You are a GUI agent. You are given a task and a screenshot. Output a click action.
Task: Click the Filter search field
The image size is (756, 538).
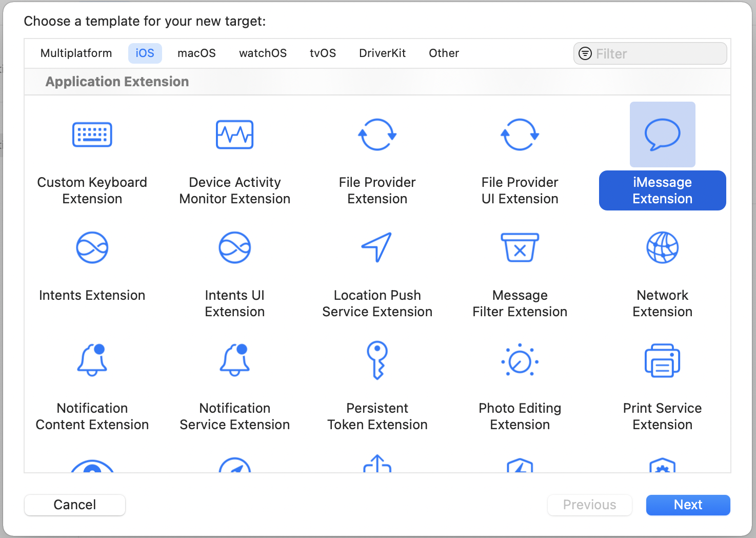658,54
